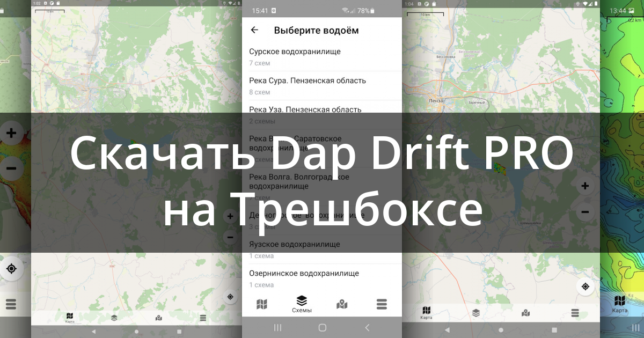Tap the locate-me button in 1:02 screen
The image size is (644, 338).
click(230, 297)
